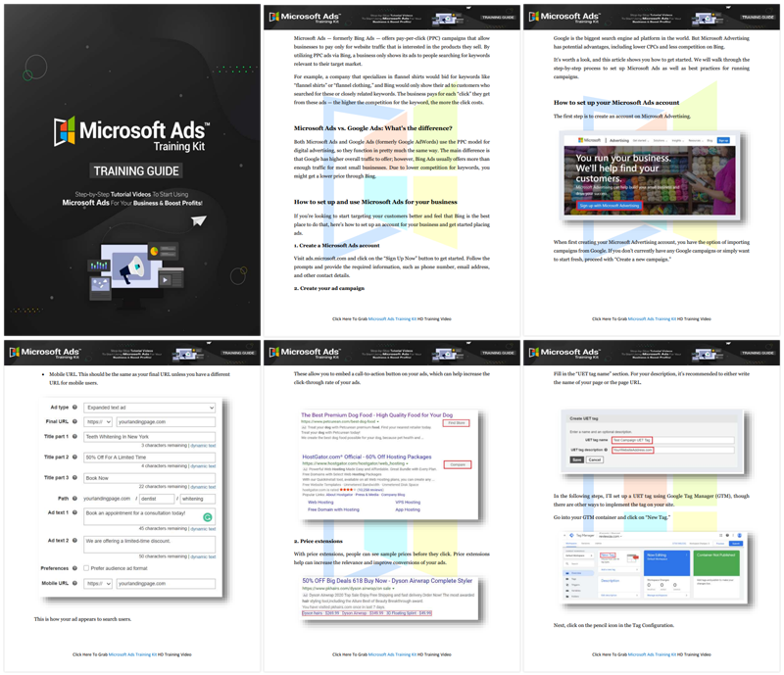Click the Description link in the GTM screenshot
This screenshot has width=784, height=675.
610,581
